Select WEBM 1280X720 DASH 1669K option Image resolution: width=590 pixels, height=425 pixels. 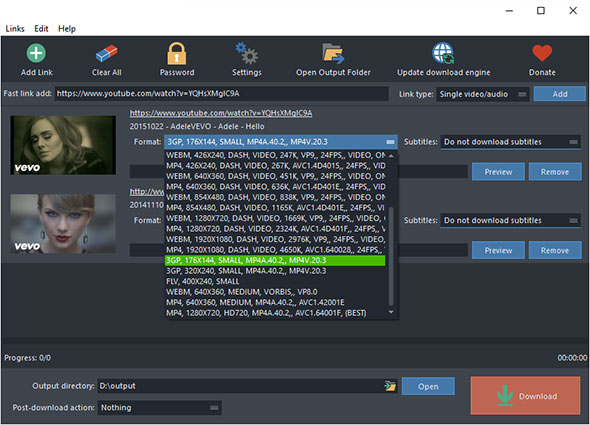pos(275,218)
